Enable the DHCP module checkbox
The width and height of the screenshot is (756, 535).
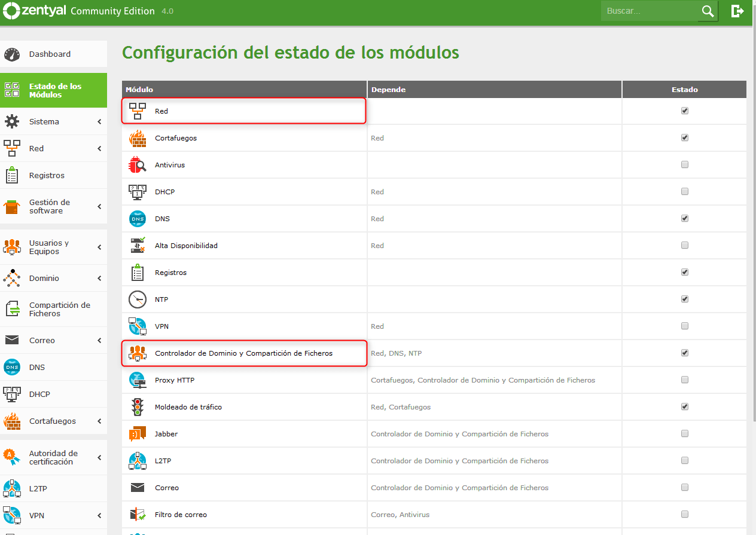685,191
